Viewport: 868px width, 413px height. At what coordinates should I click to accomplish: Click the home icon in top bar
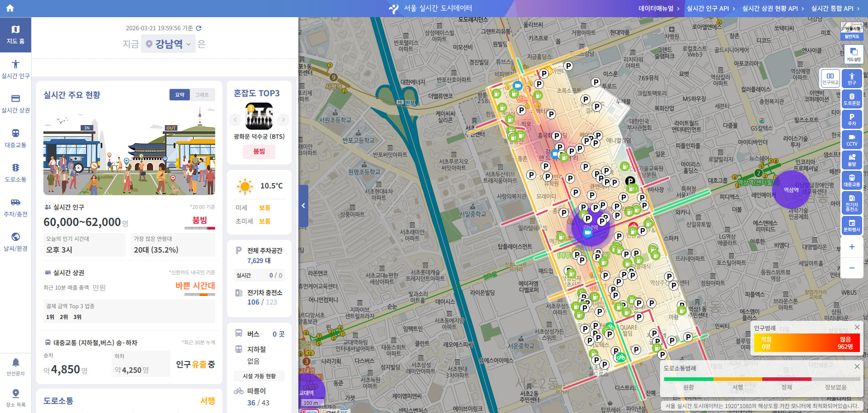(10, 8)
